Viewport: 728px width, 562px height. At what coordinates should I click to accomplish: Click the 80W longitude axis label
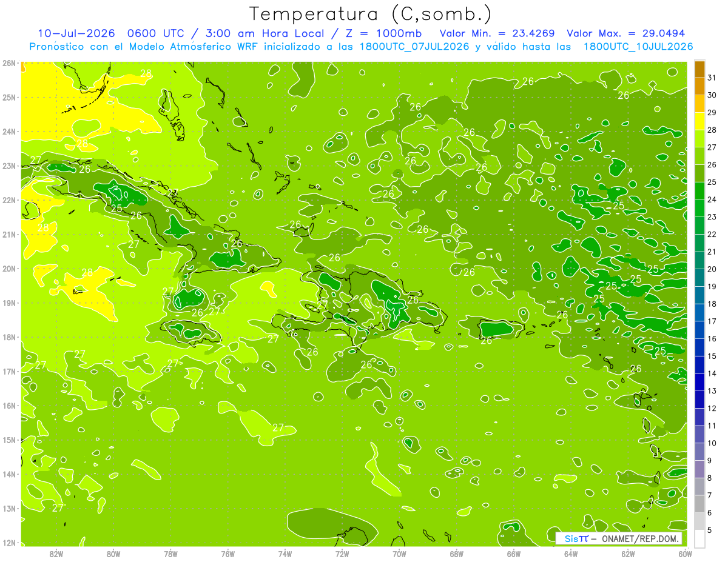tap(113, 554)
